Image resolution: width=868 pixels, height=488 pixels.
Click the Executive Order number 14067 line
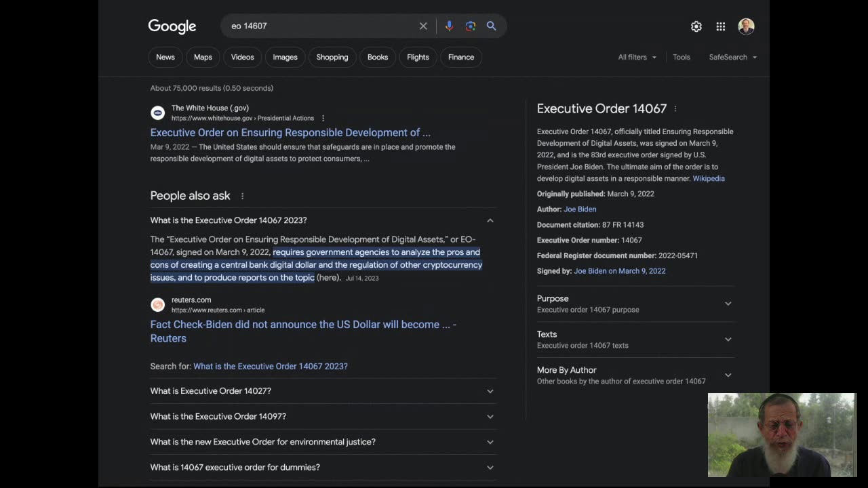[x=589, y=240]
